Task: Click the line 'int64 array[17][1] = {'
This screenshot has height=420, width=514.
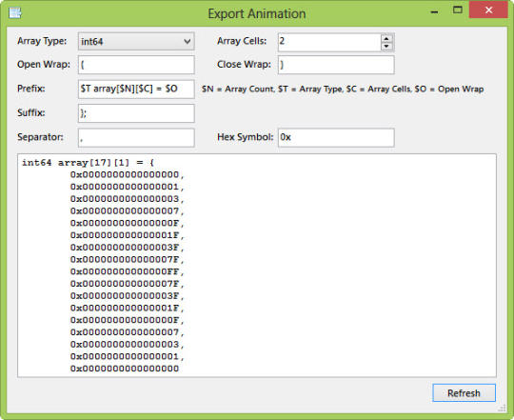Action: coord(88,163)
